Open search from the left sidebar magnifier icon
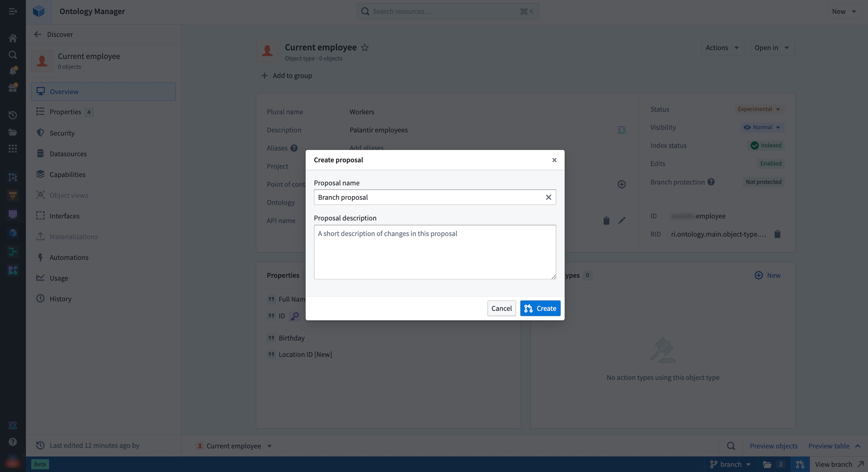The width and height of the screenshot is (868, 472). [12, 55]
